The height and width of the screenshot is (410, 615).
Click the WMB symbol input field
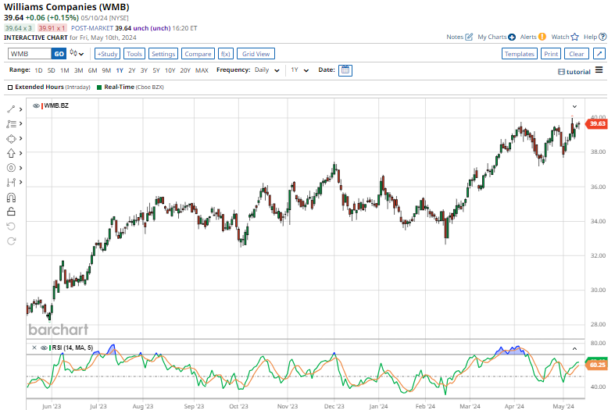(x=29, y=53)
